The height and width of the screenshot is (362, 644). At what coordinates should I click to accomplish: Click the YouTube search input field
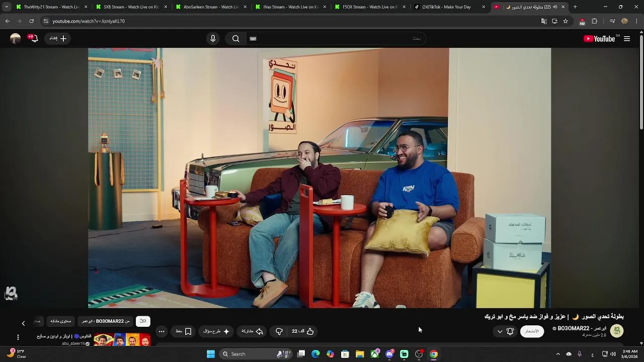click(337, 39)
